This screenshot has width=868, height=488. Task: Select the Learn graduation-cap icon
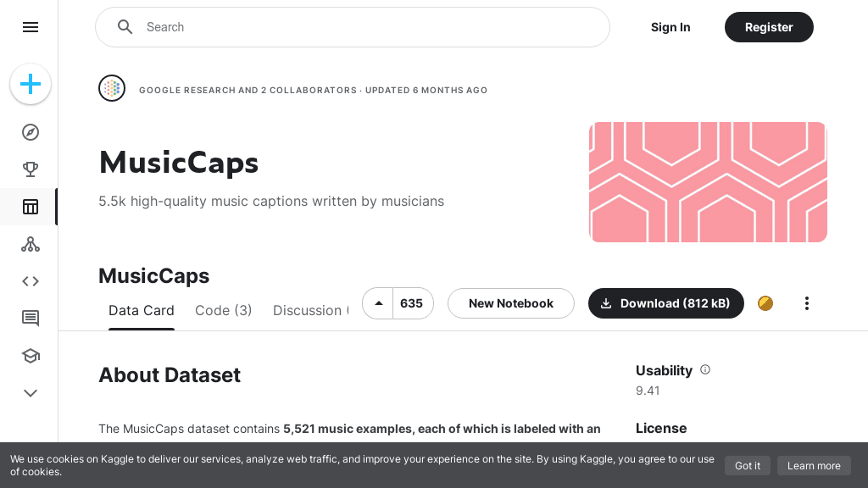pos(31,356)
